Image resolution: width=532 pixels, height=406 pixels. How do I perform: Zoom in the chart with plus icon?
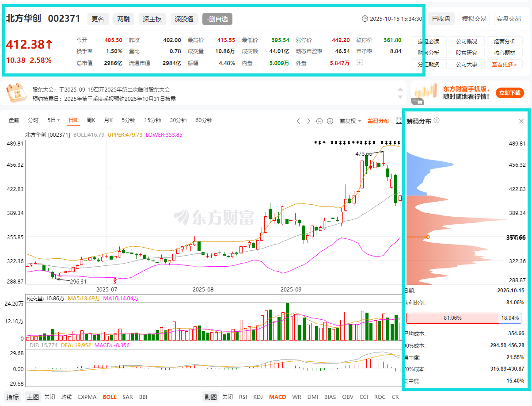331,121
